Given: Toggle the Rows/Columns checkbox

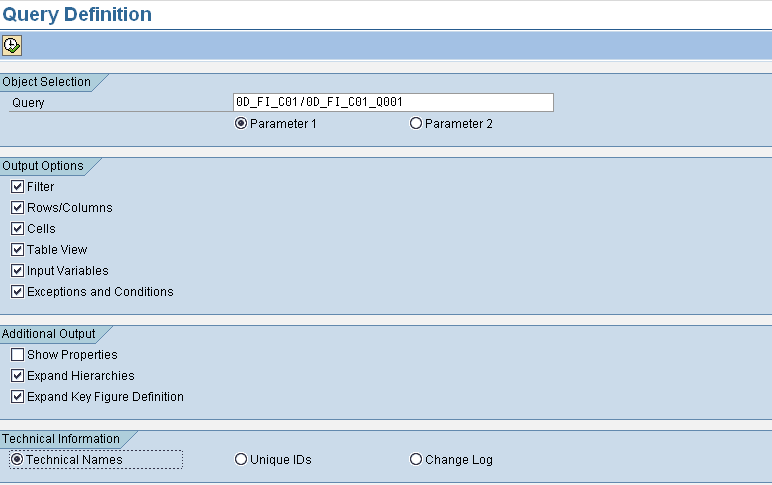Looking at the screenshot, I should pos(17,208).
